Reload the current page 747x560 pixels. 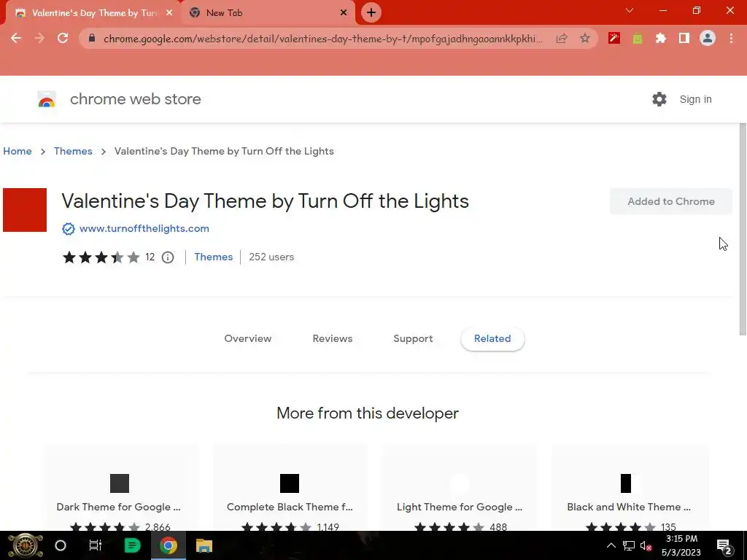click(63, 38)
